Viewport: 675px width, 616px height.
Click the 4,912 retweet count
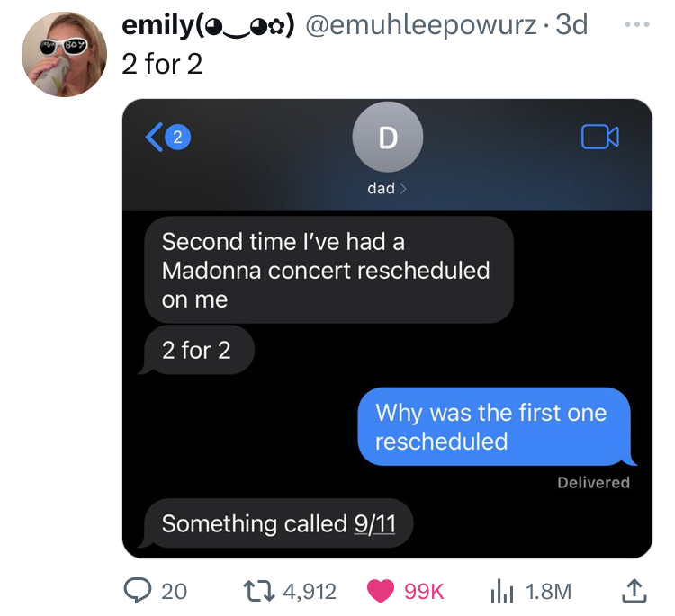pyautogui.click(x=310, y=592)
